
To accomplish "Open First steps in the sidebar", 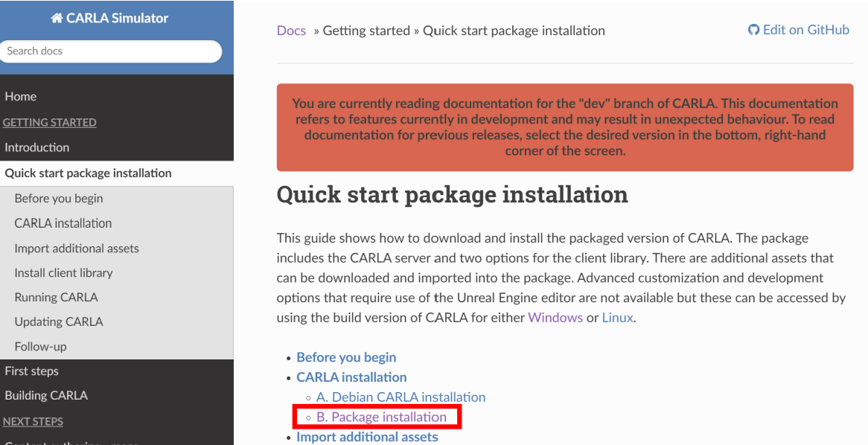I will [31, 371].
